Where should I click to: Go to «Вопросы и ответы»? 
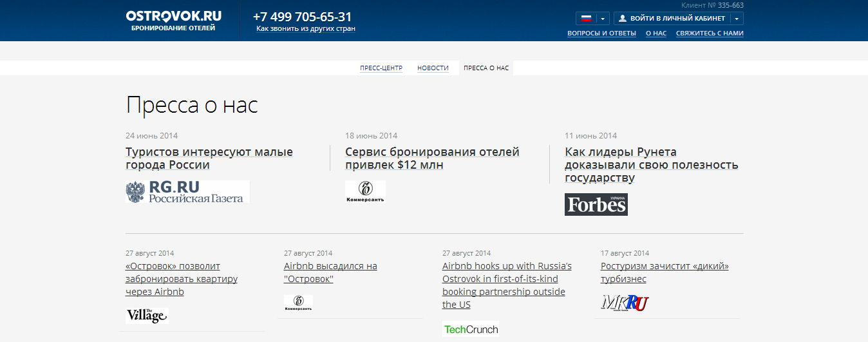pyautogui.click(x=601, y=33)
